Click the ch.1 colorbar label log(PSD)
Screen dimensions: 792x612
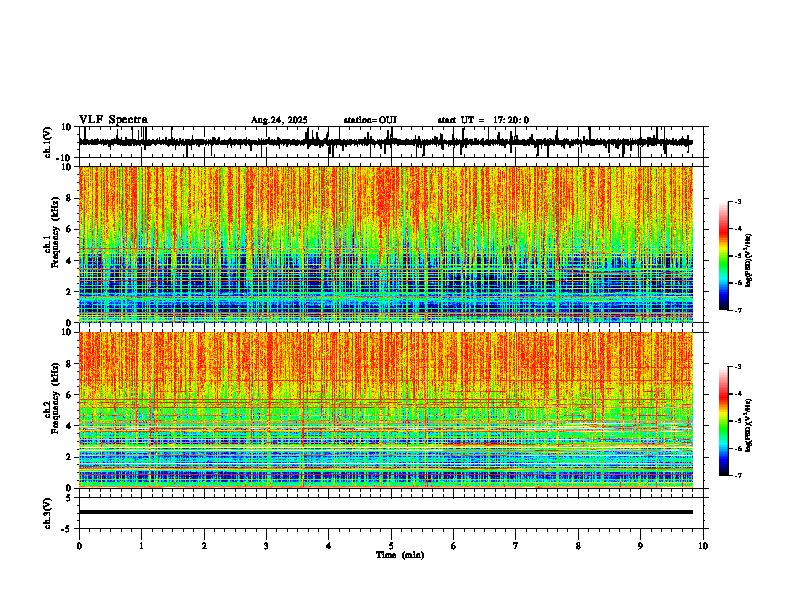749,261
